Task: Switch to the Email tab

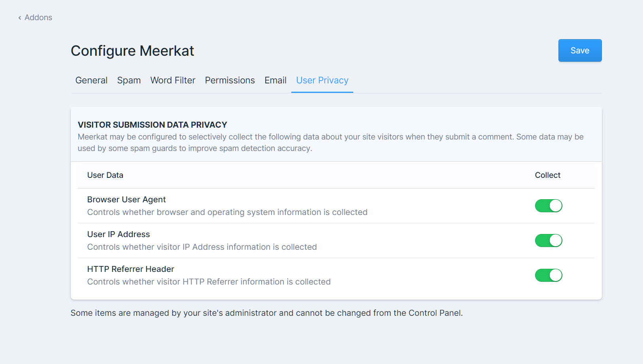Action: (275, 80)
